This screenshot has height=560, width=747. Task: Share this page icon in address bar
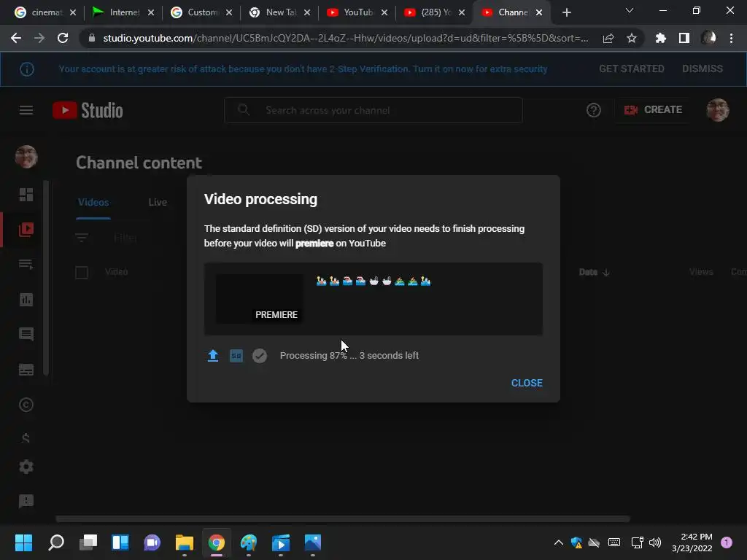click(x=608, y=38)
